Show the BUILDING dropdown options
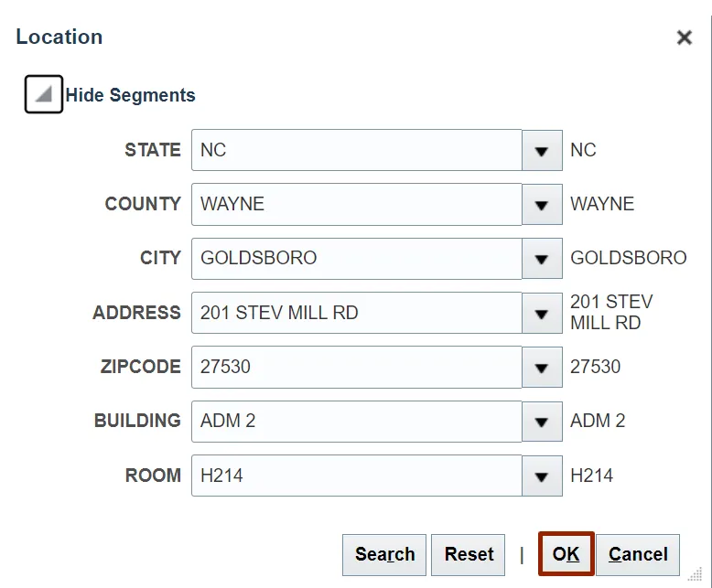712x588 pixels. (542, 422)
